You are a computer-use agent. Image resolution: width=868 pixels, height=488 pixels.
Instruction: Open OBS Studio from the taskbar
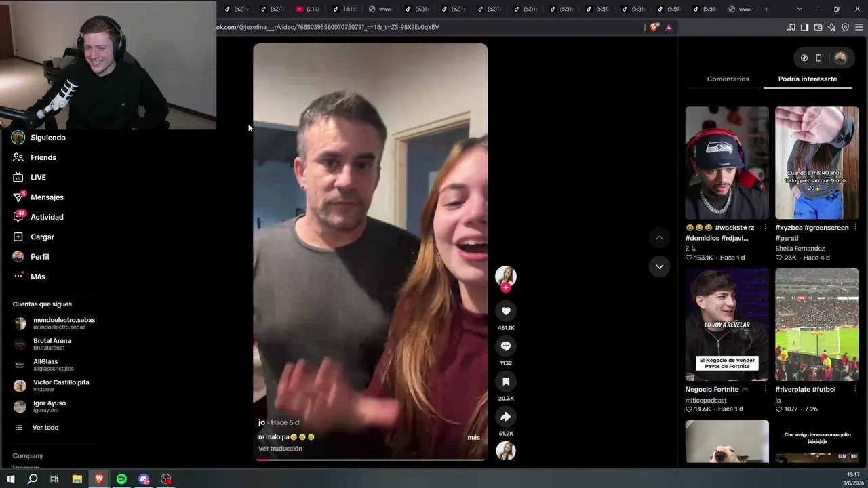coord(166,479)
